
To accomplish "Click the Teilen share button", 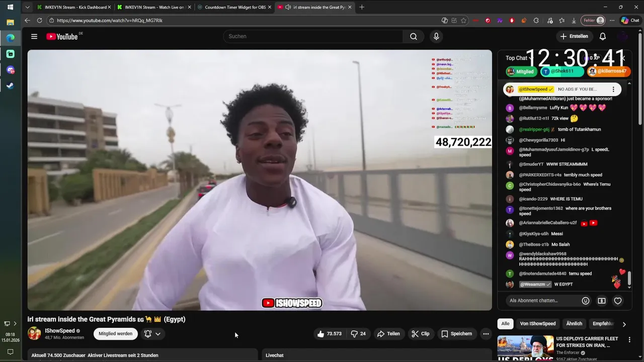I will [388, 334].
